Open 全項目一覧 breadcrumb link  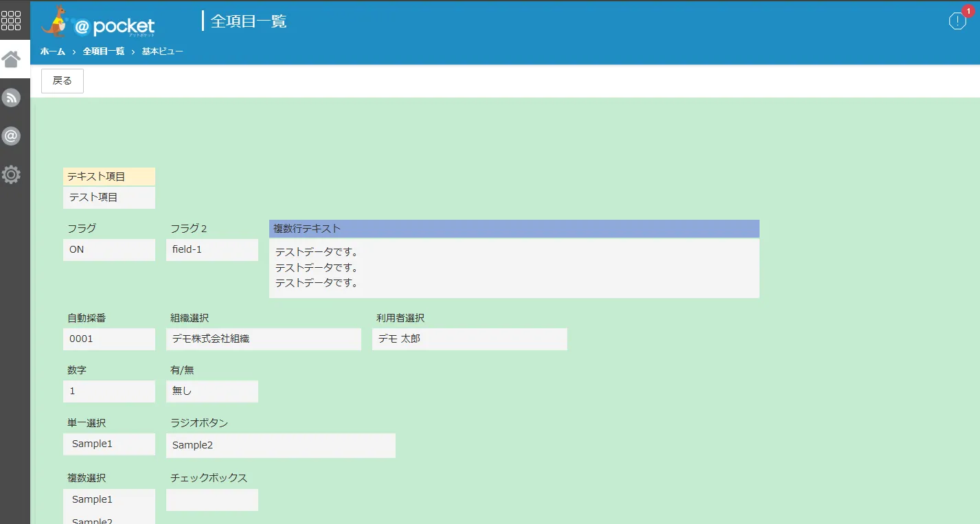[104, 52]
